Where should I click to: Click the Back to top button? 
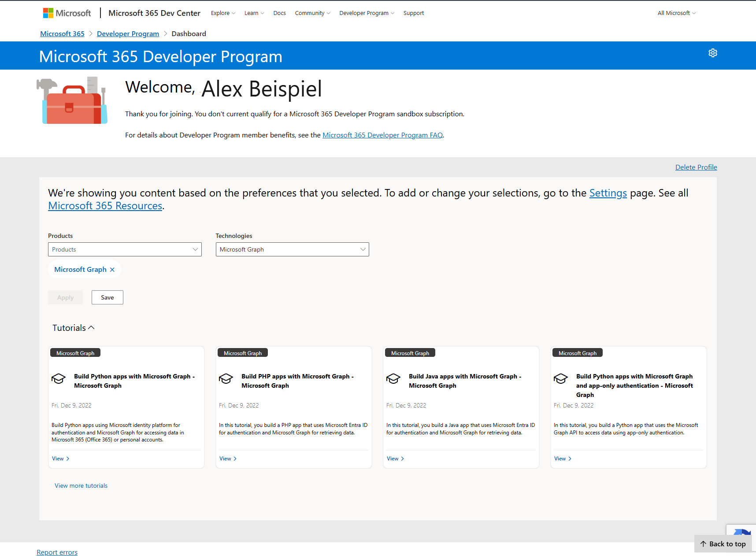[x=723, y=544]
